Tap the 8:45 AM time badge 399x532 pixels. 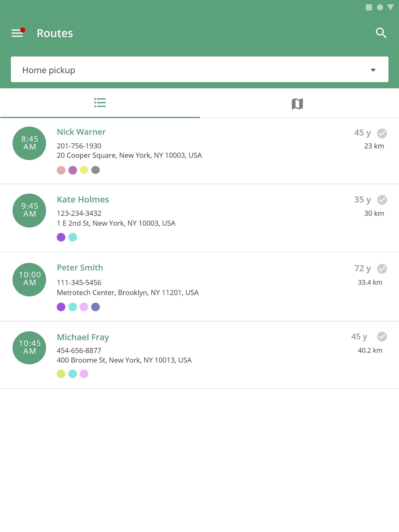tap(29, 143)
